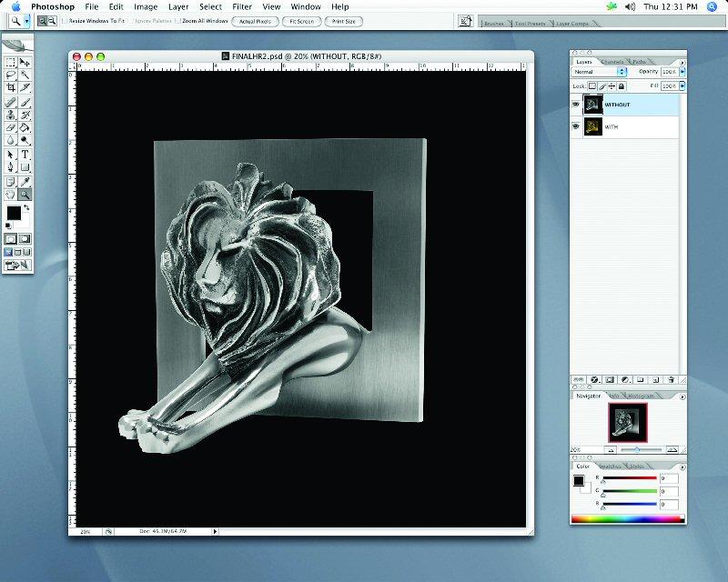The height and width of the screenshot is (582, 728).
Task: Enable the Zoom All Windows checkbox
Action: click(178, 20)
